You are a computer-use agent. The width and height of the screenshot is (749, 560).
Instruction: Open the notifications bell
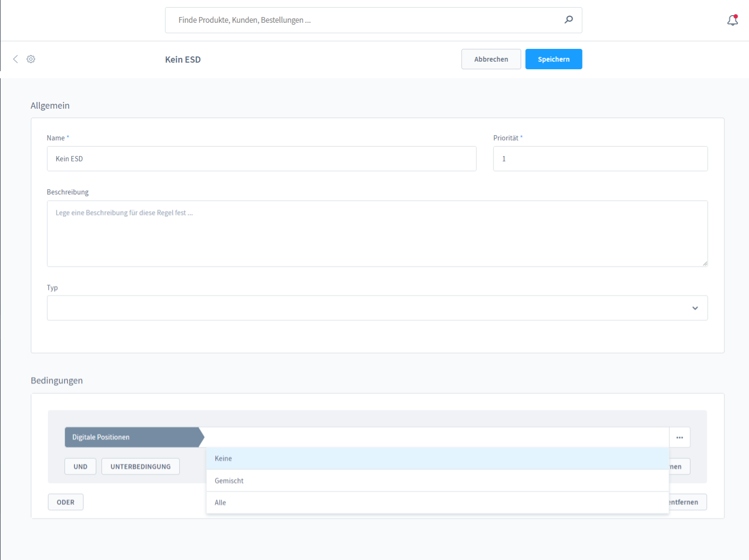click(x=732, y=20)
